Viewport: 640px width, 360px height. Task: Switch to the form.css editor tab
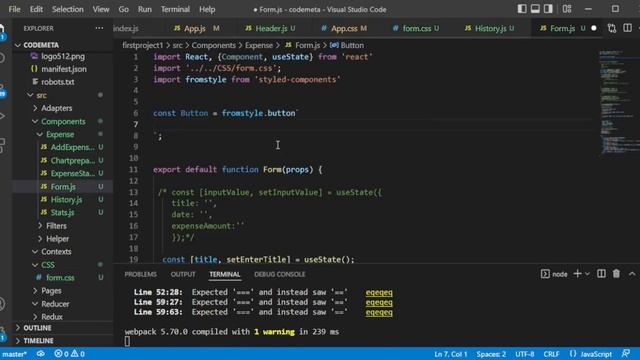click(x=416, y=28)
